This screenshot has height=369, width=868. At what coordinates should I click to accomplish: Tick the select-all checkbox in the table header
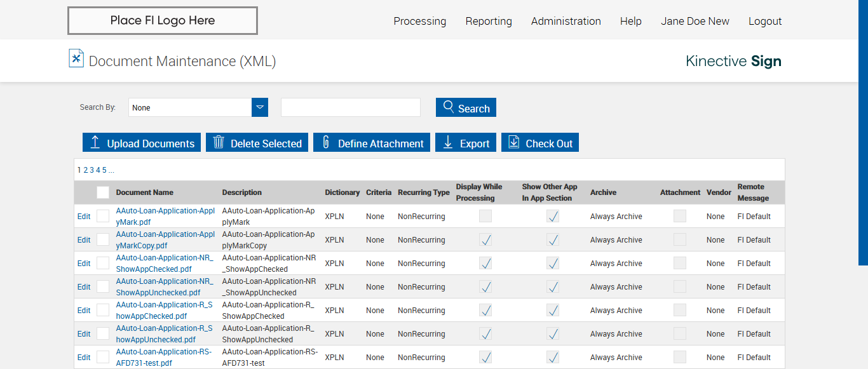103,192
